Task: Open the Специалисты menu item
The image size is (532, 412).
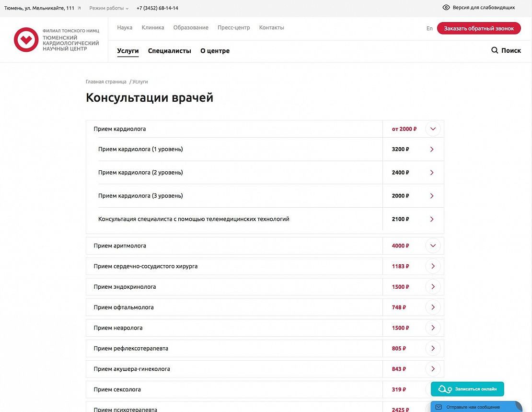Action: tap(169, 51)
